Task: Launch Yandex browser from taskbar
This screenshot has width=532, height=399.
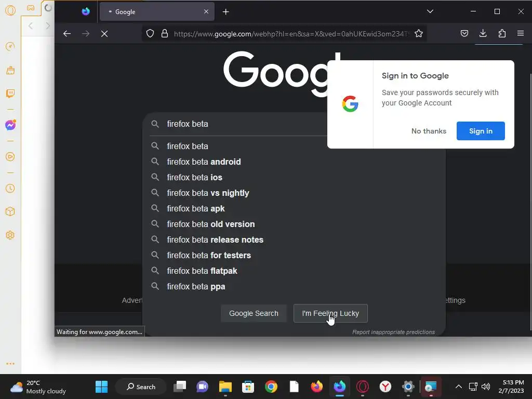Action: point(385,387)
